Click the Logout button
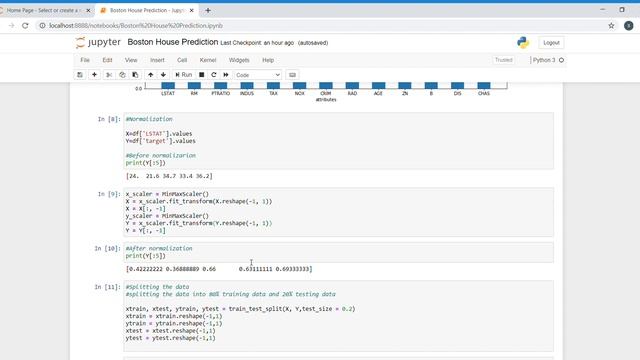Screen dimensions: 640x360 tap(551, 42)
